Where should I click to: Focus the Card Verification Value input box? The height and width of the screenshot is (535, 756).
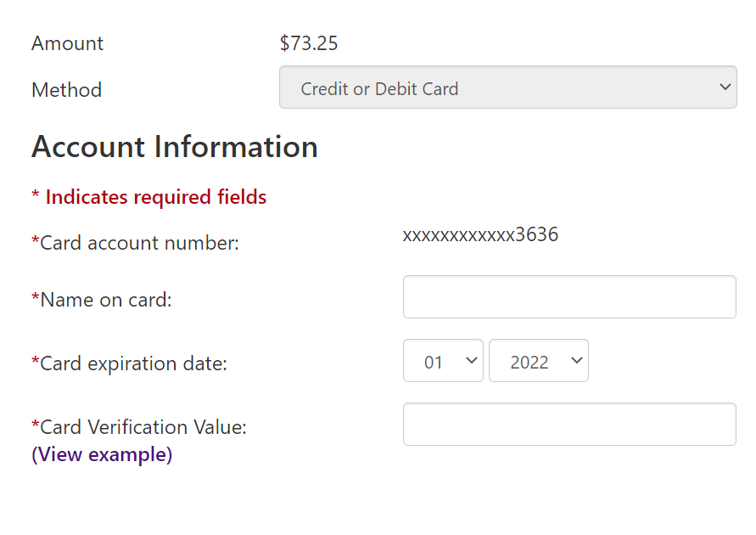point(569,424)
